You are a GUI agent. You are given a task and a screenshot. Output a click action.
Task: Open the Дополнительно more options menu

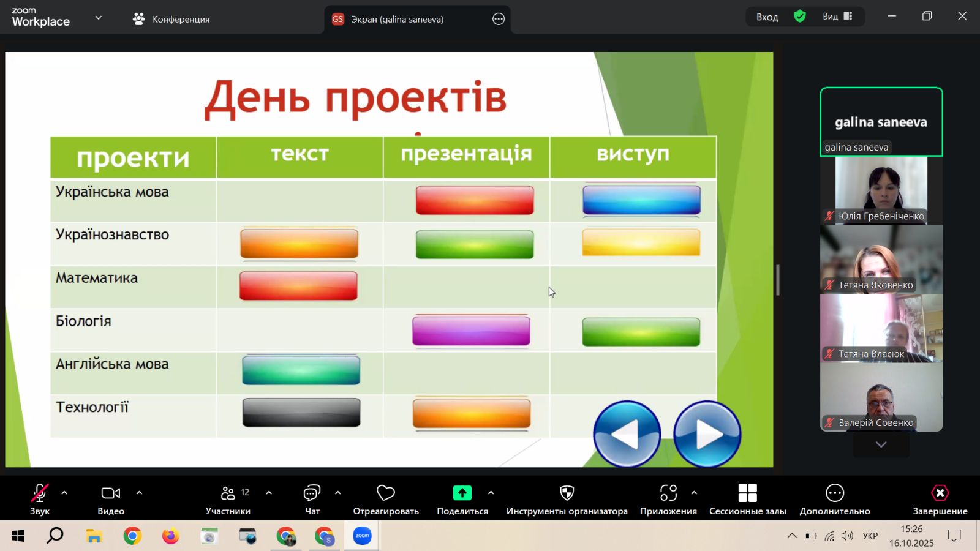point(834,494)
